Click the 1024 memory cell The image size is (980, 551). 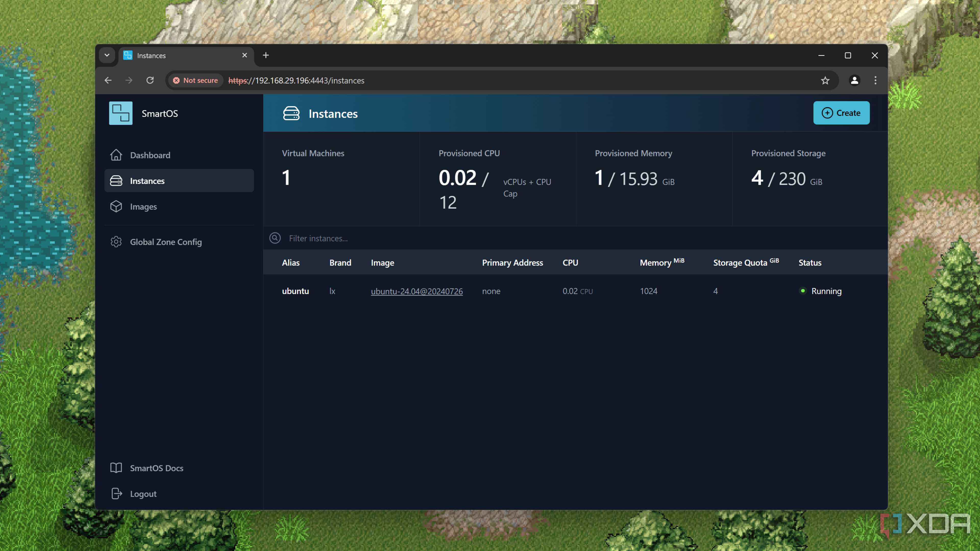coord(648,291)
